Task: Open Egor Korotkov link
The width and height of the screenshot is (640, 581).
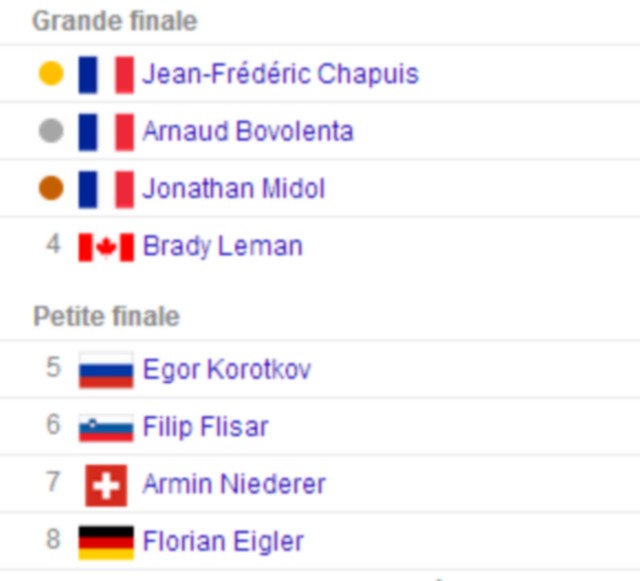Action: pyautogui.click(x=227, y=370)
